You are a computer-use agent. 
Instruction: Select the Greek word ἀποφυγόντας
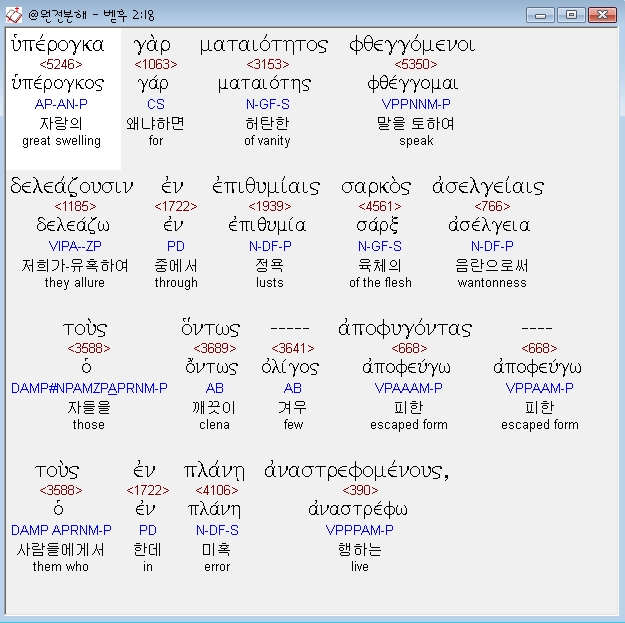405,329
